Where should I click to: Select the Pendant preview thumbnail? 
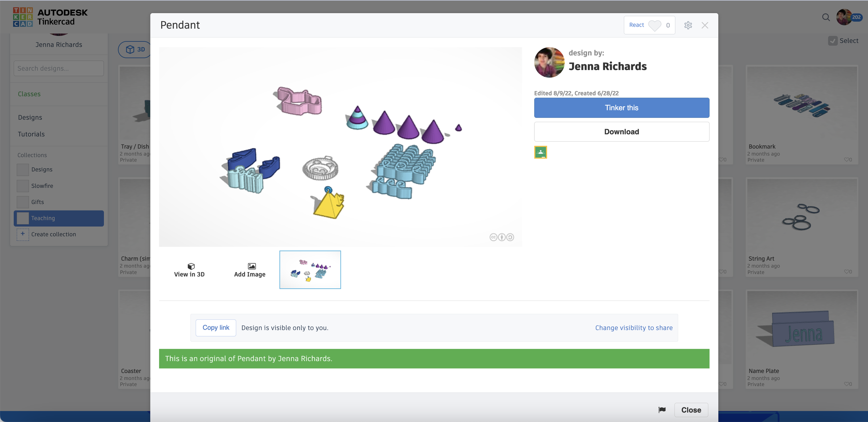(x=310, y=270)
